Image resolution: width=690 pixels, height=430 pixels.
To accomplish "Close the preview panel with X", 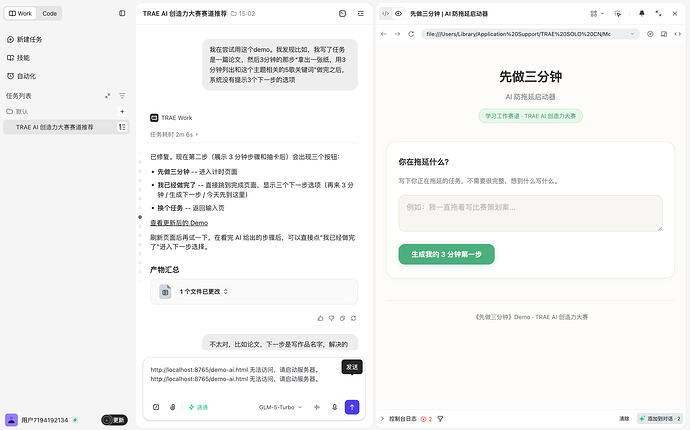I will click(x=675, y=14).
